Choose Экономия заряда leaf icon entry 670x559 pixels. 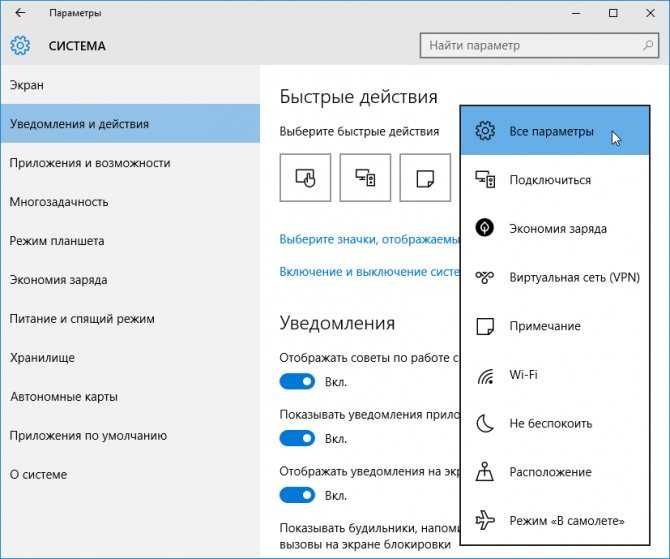[555, 228]
